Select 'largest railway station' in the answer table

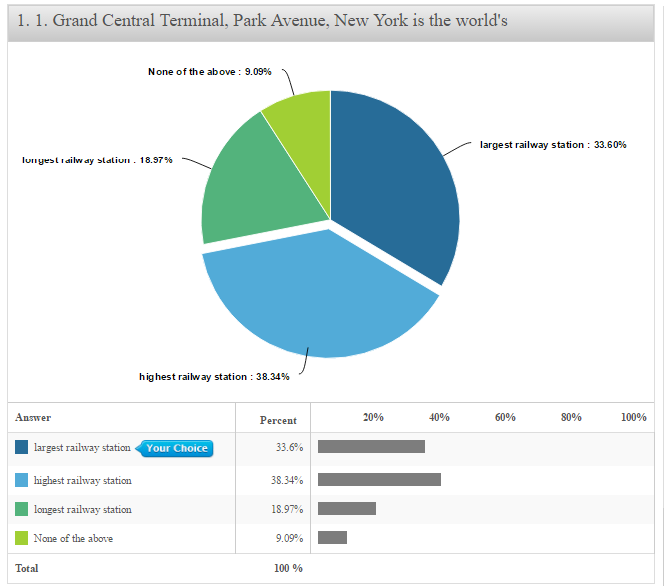pos(82,447)
